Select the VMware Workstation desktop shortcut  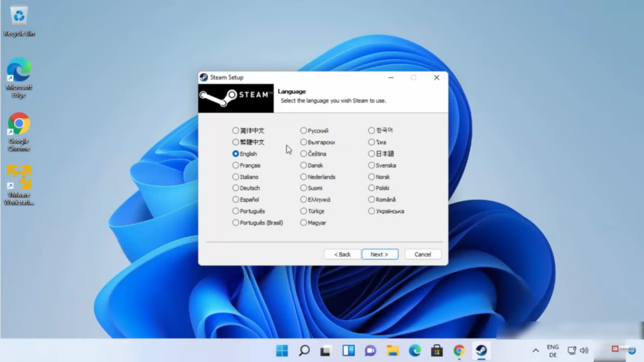point(19,178)
